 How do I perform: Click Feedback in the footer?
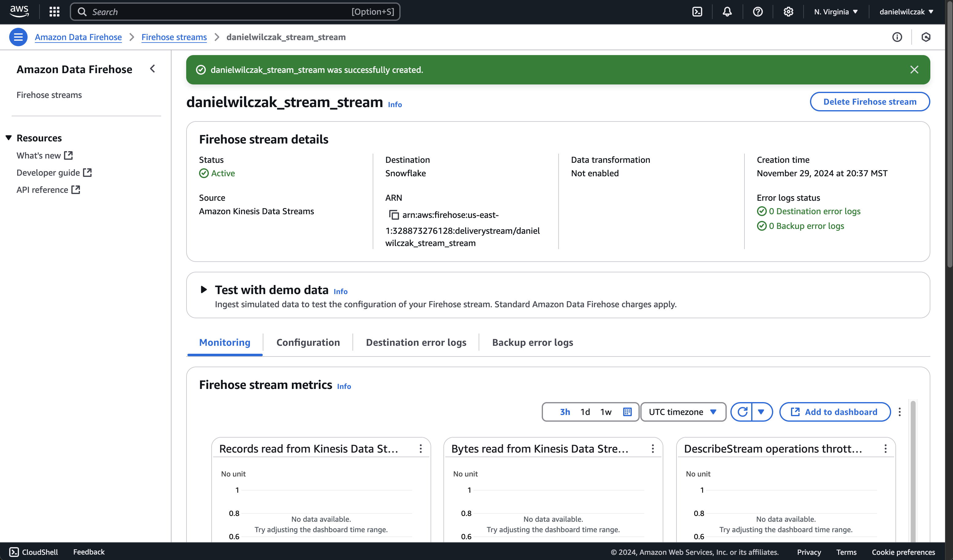89,552
